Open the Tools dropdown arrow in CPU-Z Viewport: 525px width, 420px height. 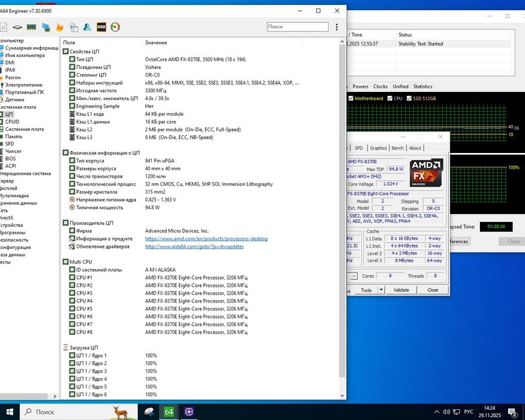(x=381, y=290)
